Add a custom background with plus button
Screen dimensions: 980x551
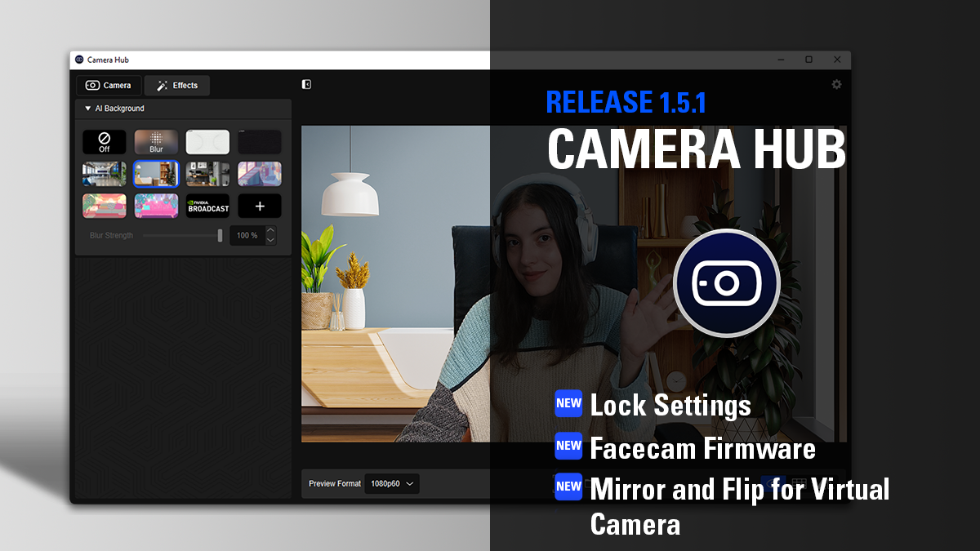260,206
